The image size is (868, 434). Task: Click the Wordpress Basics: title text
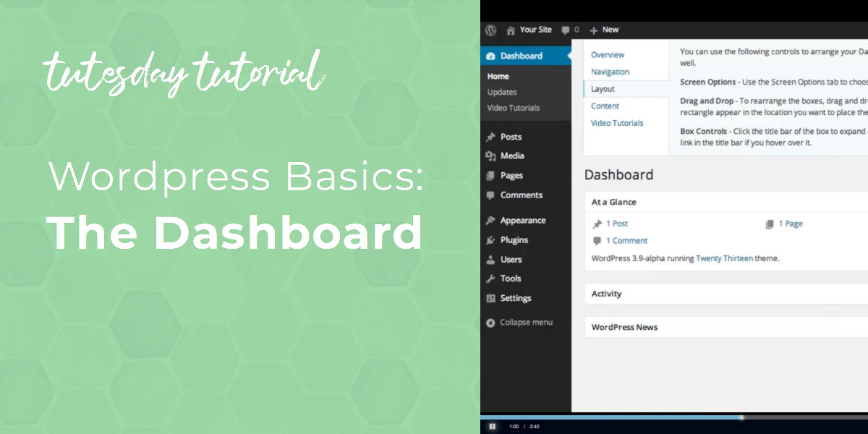pos(236,177)
